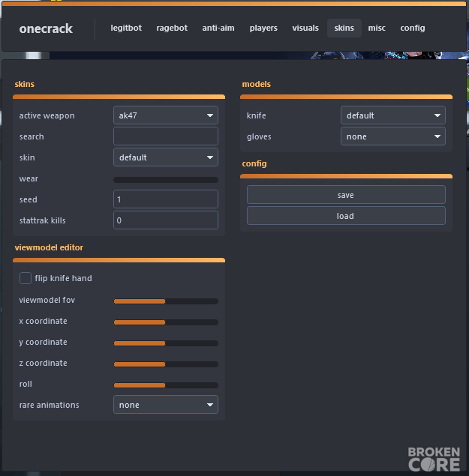The image size is (469, 476).
Task: Set the viewmodel fov slider
Action: coord(166,301)
